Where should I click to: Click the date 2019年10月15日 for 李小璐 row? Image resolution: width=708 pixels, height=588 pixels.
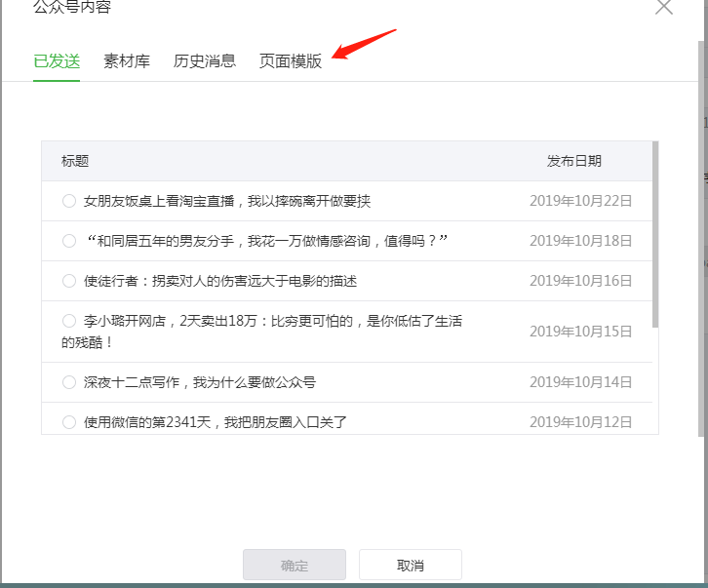[581, 332]
